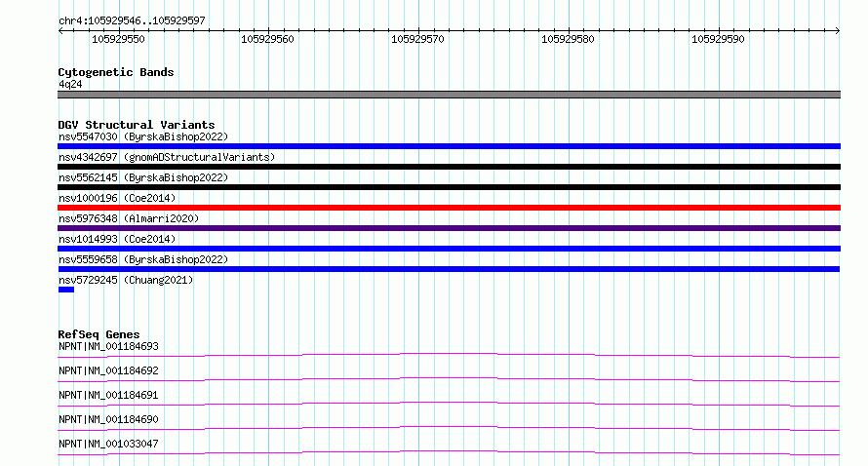The width and height of the screenshot is (868, 466).
Task: Click the blue bar for nsv5559658
Action: pyautogui.click(x=449, y=269)
